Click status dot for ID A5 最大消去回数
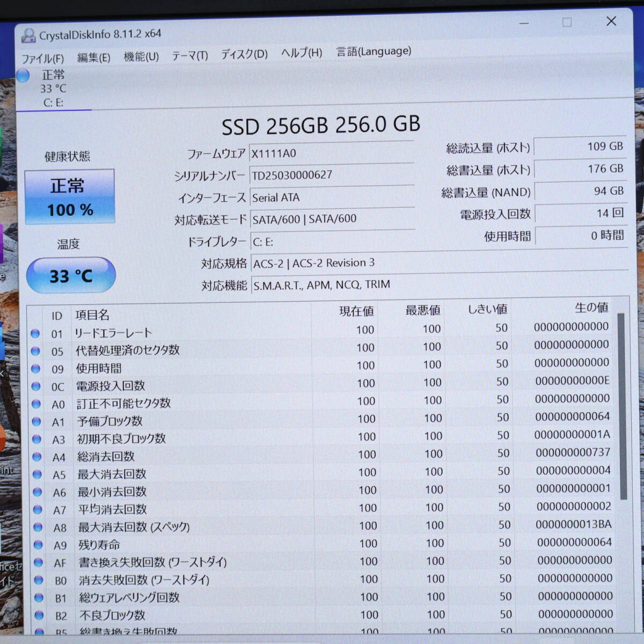The width and height of the screenshot is (644, 644). click(x=37, y=474)
